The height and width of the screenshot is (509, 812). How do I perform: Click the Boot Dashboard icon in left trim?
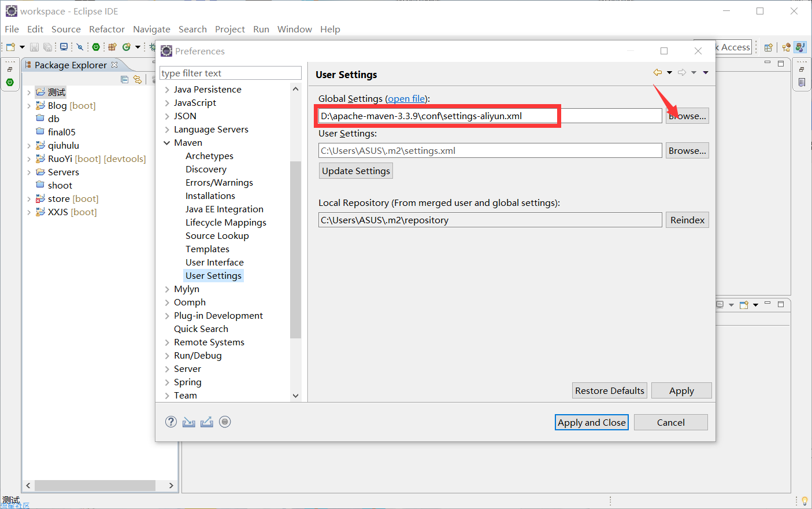point(9,82)
